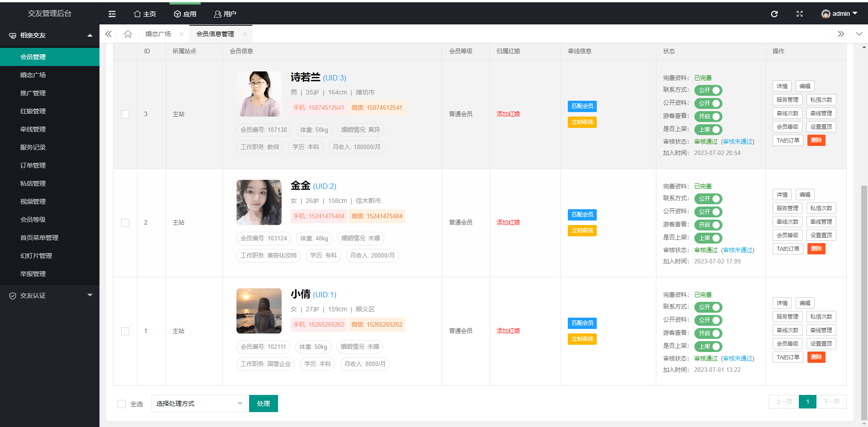The height and width of the screenshot is (427, 868).
Task: Toggle 联系方式 switch for 诗若兰
Action: pos(708,90)
